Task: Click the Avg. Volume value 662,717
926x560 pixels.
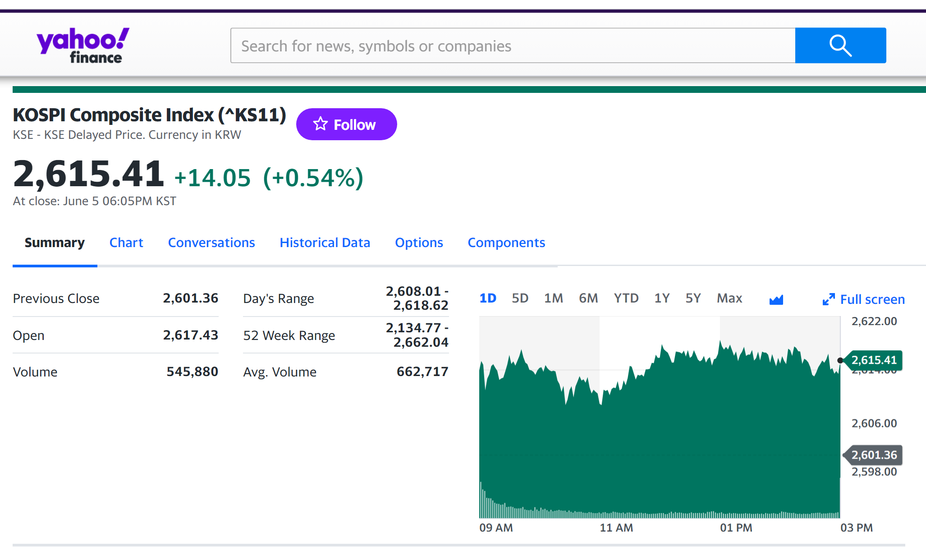Action: point(422,372)
